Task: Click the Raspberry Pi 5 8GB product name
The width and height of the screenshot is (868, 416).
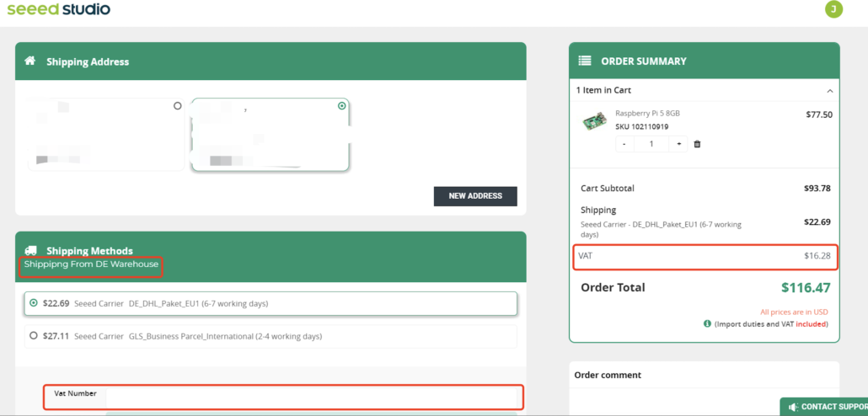Action: coord(647,114)
